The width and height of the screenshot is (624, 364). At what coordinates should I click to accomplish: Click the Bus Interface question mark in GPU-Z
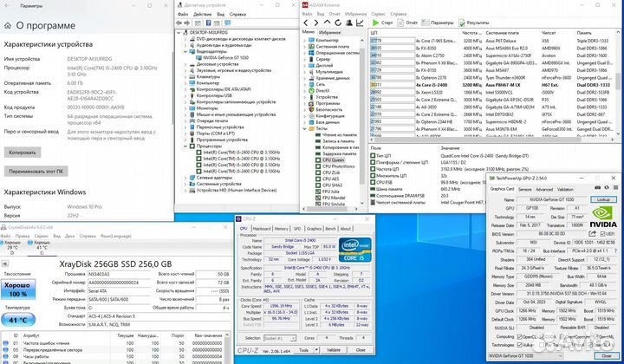coord(615,251)
